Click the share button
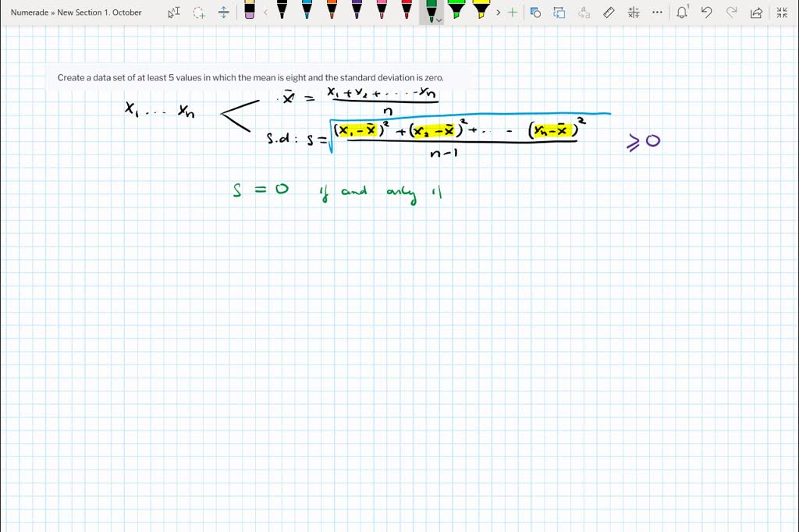The width and height of the screenshot is (799, 532). click(755, 12)
